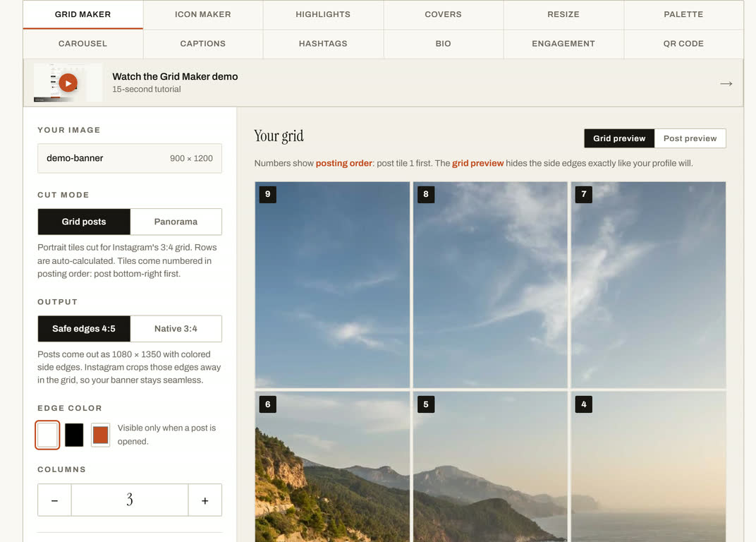Select tile number 7 badge
Viewport: 756px width, 542px height.
click(x=584, y=194)
